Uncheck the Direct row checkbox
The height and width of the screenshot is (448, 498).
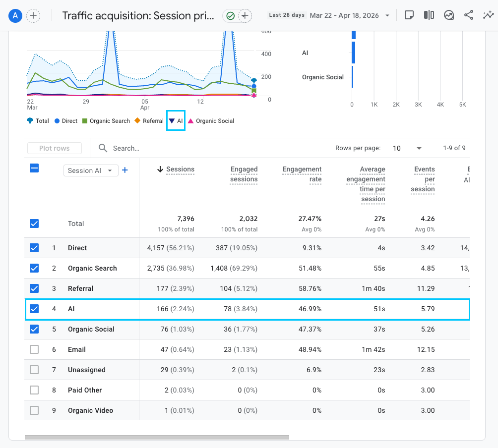(x=34, y=248)
